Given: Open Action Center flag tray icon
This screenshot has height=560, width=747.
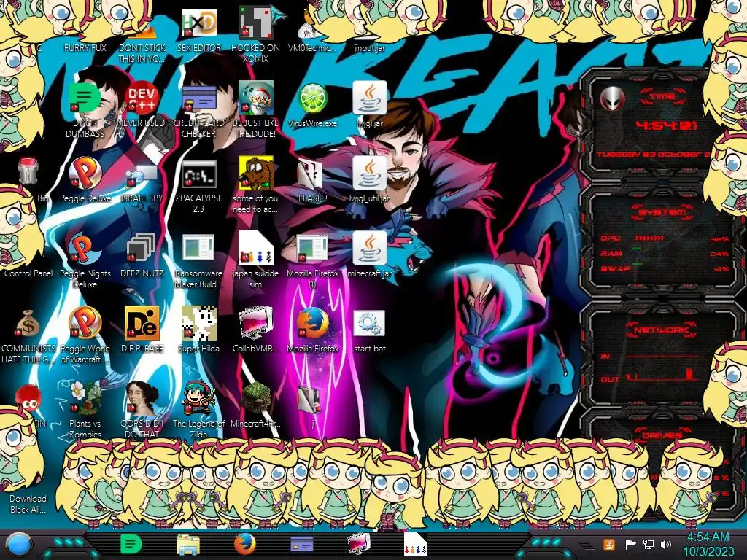Looking at the screenshot, I should (630, 544).
